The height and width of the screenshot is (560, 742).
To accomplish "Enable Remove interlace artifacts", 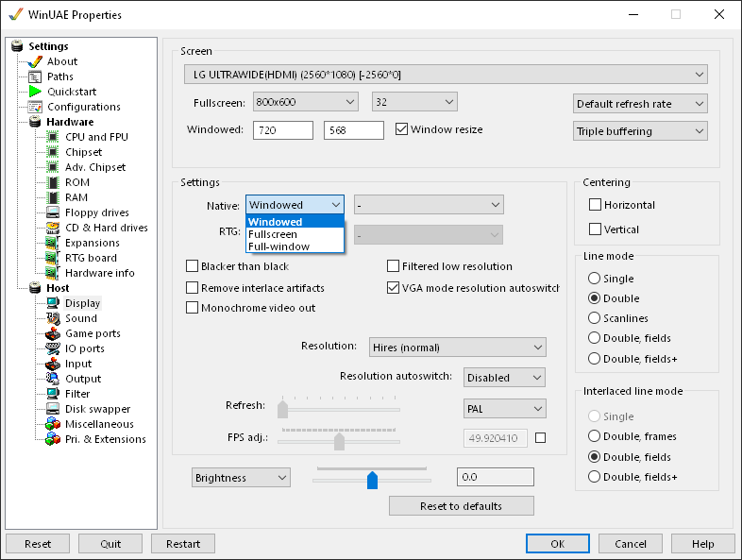I will (x=192, y=288).
